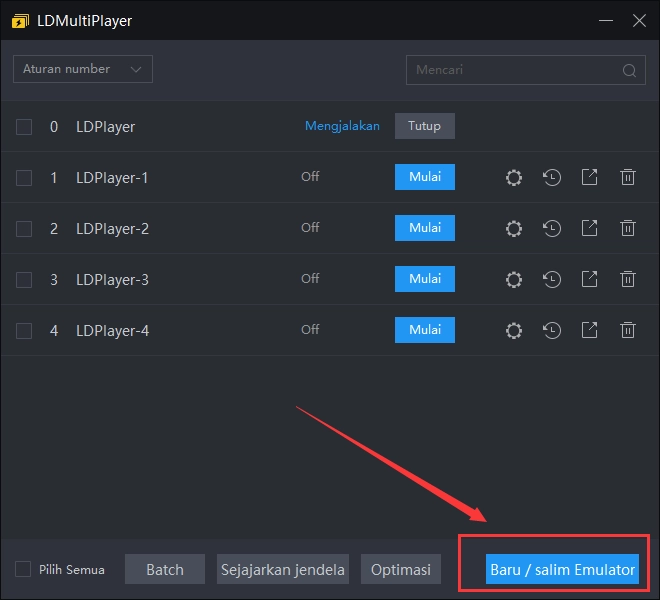Select the LDPlayer-1 name text
This screenshot has width=660, height=600.
112,178
